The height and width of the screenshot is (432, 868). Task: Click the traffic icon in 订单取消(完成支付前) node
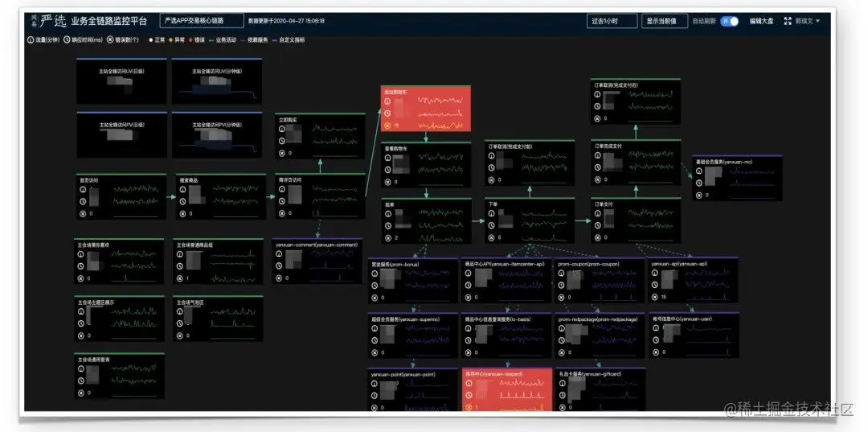coord(490,156)
